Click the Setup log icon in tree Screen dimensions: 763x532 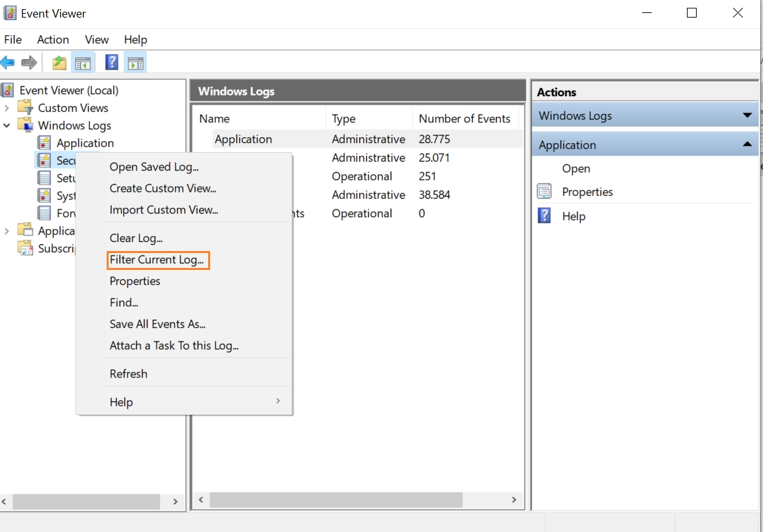click(x=44, y=178)
